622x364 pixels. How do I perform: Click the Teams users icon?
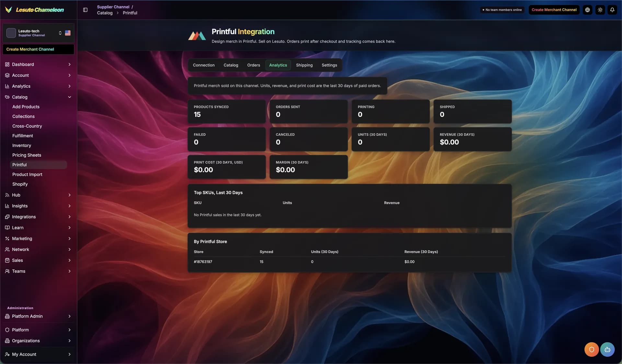(7, 271)
